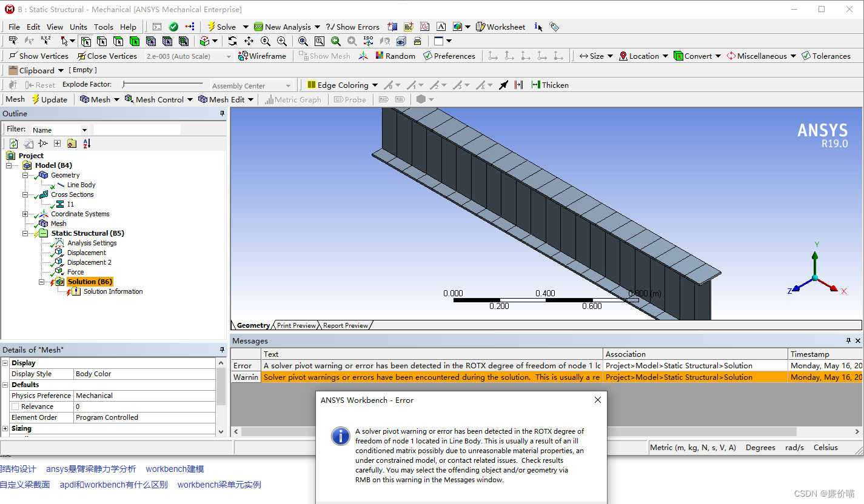Image resolution: width=864 pixels, height=504 pixels.
Task: Expand the Coordinate Systems tree node
Action: 25,214
